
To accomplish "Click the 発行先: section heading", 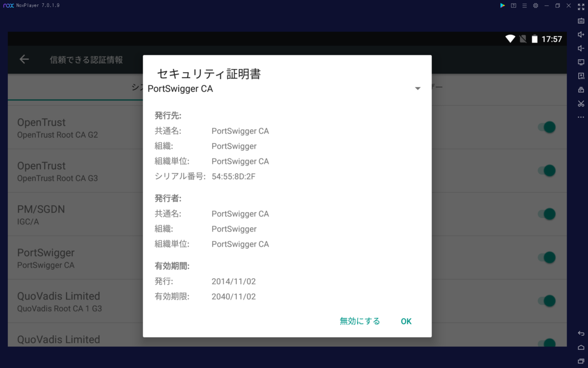I will click(168, 116).
